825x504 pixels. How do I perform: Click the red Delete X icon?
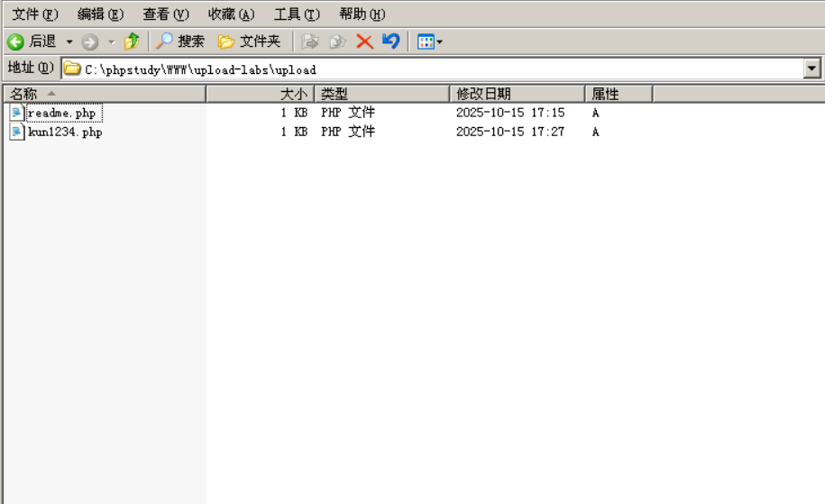(x=364, y=41)
